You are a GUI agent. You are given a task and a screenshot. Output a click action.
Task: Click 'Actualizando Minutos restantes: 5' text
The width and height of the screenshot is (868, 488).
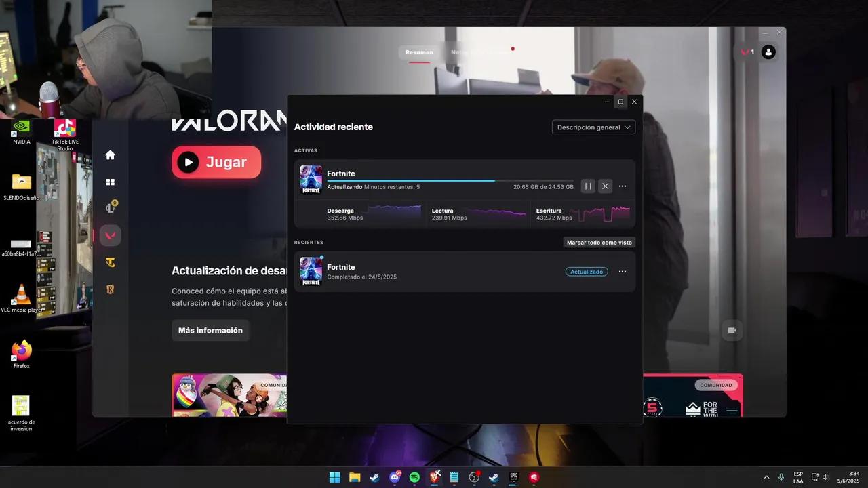click(x=373, y=186)
